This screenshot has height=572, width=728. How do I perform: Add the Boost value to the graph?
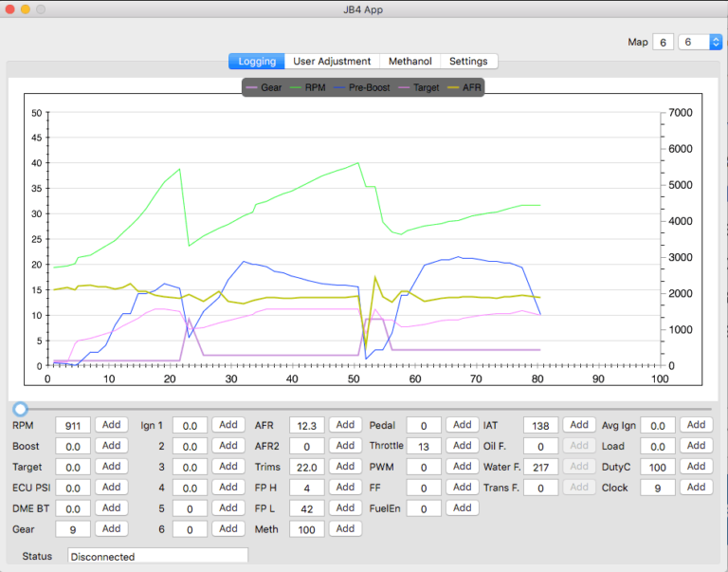click(111, 446)
